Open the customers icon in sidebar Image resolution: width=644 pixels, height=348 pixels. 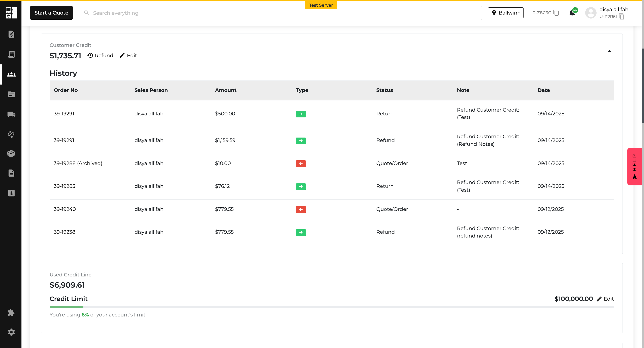[11, 74]
